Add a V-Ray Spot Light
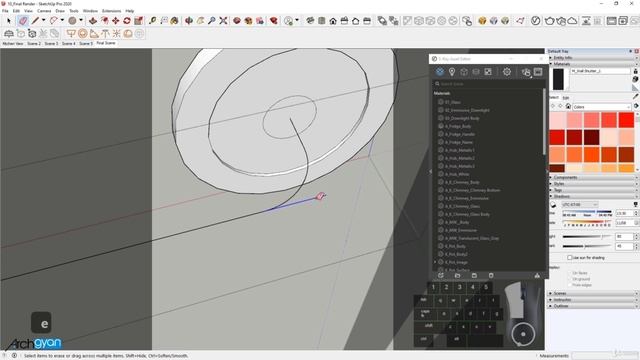 [94, 33]
